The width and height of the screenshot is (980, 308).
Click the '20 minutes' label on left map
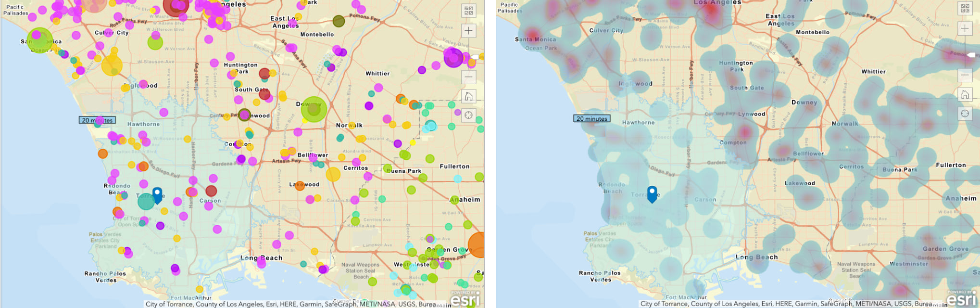(x=97, y=120)
